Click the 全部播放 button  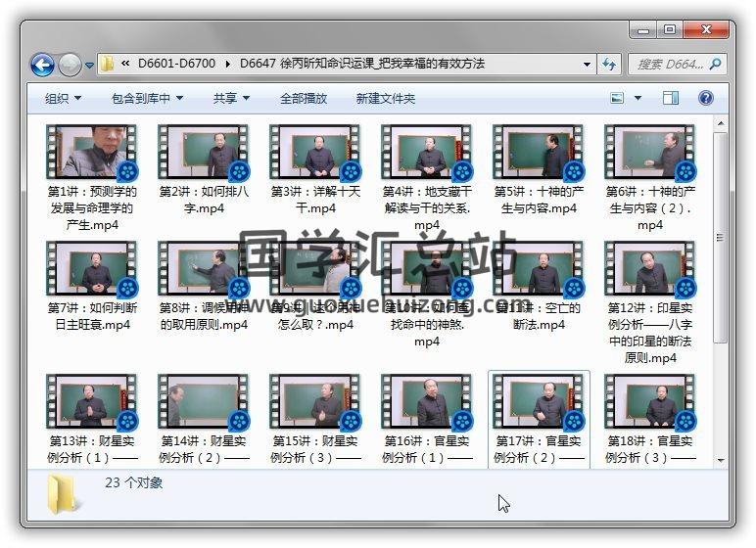click(x=304, y=98)
